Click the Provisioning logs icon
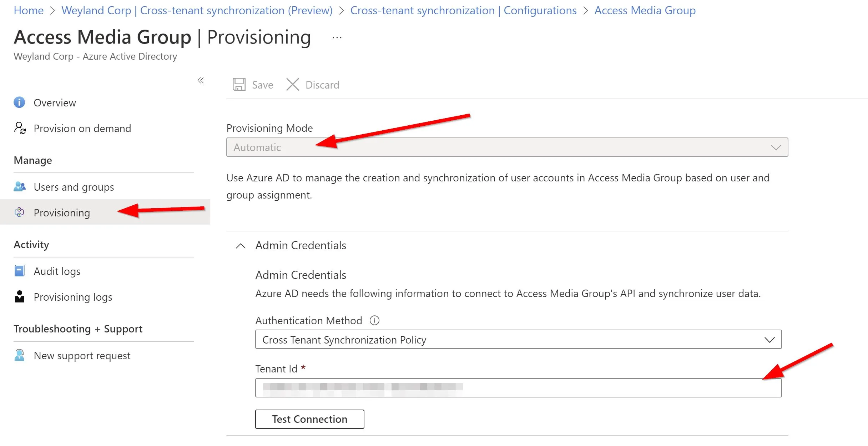The image size is (868, 446). coord(19,296)
